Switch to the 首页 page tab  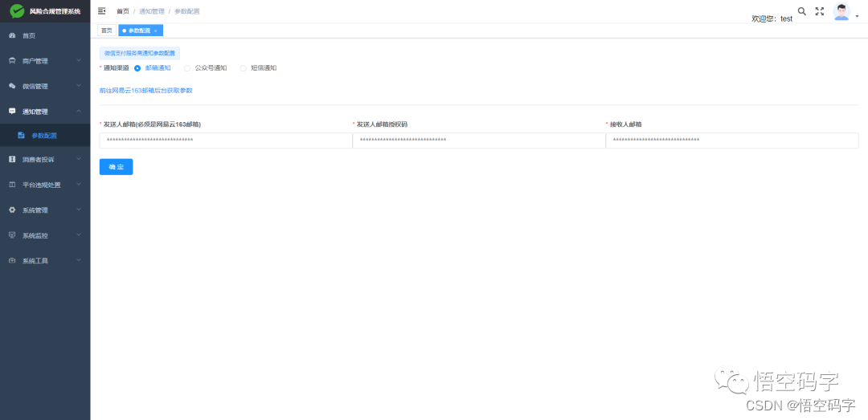(107, 31)
